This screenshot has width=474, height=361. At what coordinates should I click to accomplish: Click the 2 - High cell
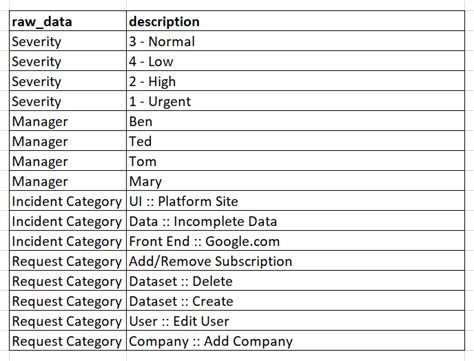click(296, 81)
